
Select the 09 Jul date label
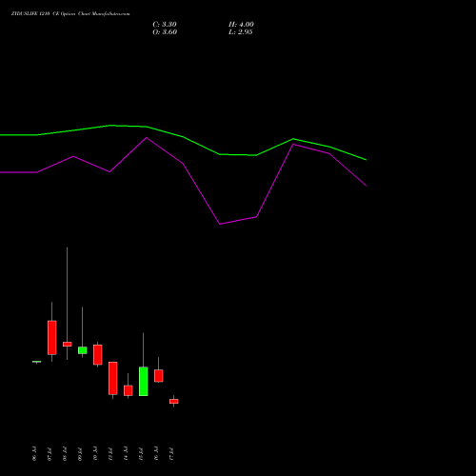(x=80, y=453)
